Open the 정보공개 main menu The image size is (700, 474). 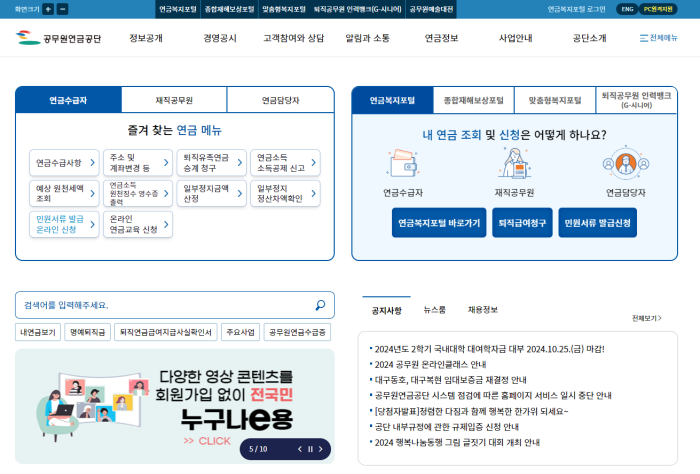[146, 38]
